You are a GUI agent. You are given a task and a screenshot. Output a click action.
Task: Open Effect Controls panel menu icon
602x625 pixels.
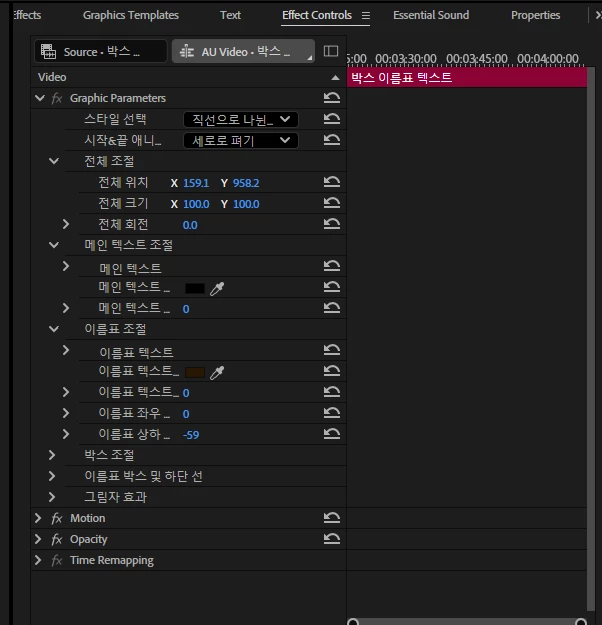(366, 16)
